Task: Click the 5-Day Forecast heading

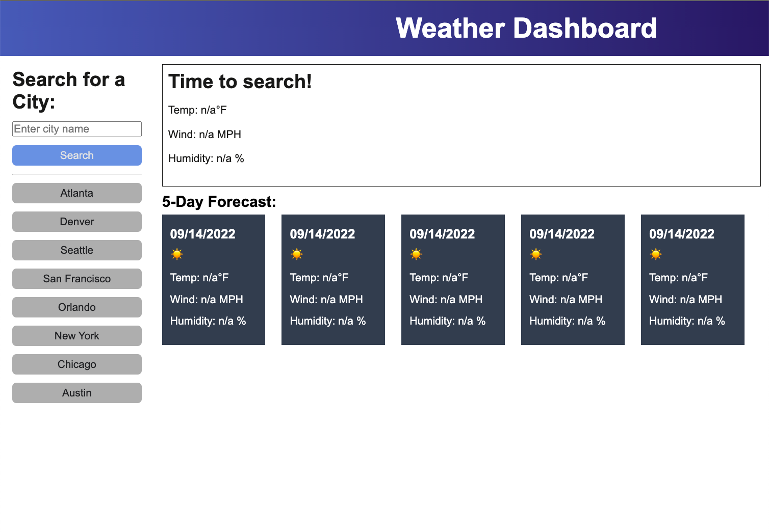Action: (x=219, y=202)
